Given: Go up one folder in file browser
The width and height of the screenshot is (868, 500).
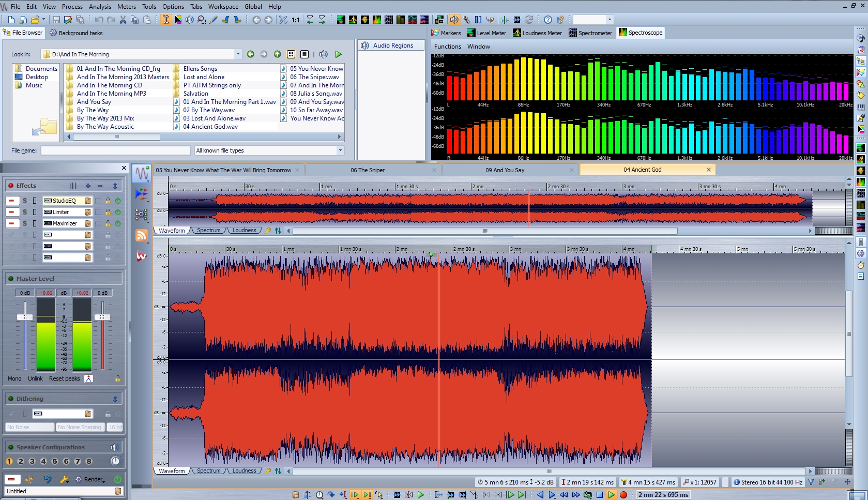Looking at the screenshot, I should click(x=277, y=54).
